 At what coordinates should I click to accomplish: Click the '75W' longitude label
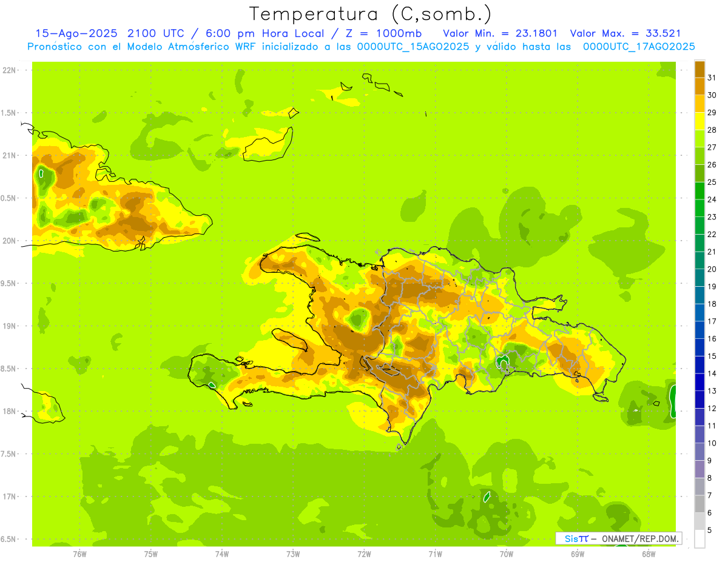click(151, 554)
